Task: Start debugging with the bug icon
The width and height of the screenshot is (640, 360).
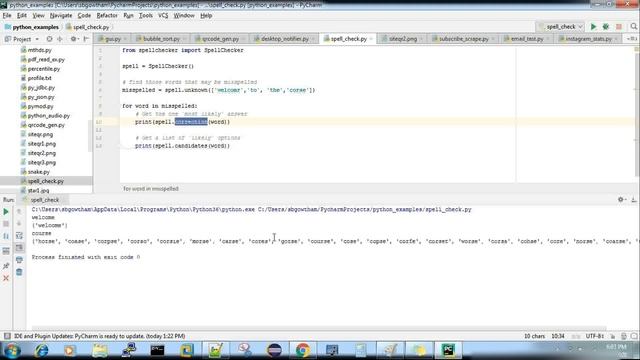Action: 606,27
